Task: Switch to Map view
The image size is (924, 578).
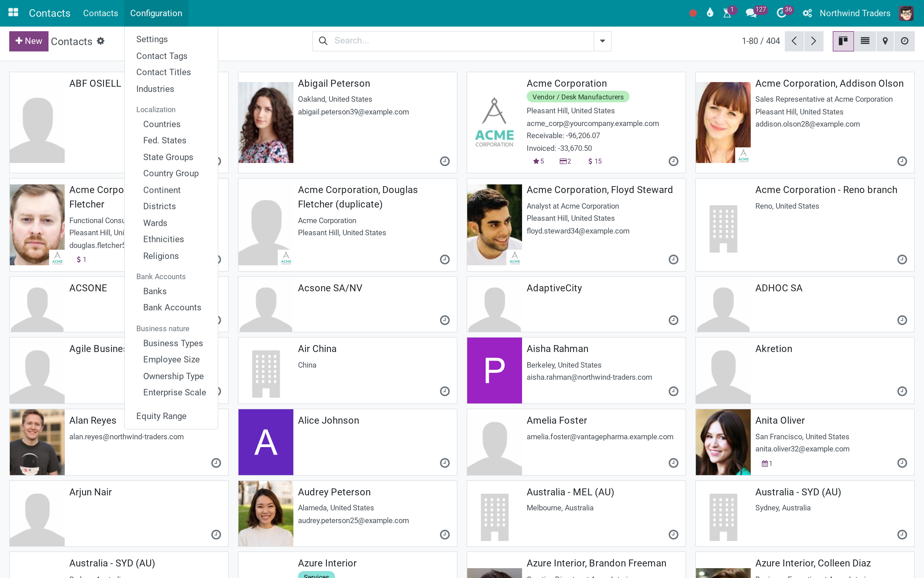Action: point(885,41)
